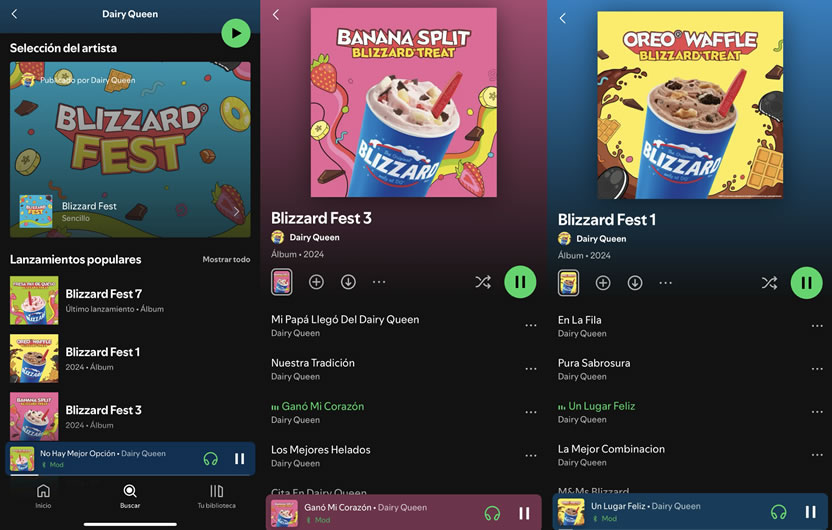Open the Tu biblioteca tab

click(x=216, y=496)
